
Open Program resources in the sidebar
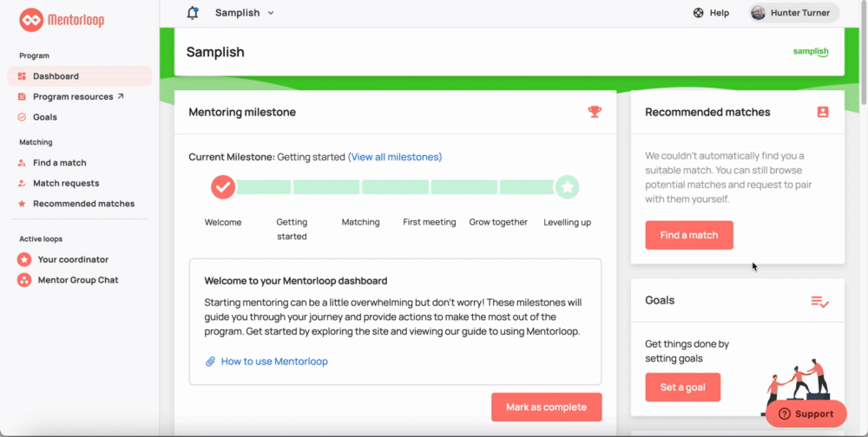coord(79,97)
